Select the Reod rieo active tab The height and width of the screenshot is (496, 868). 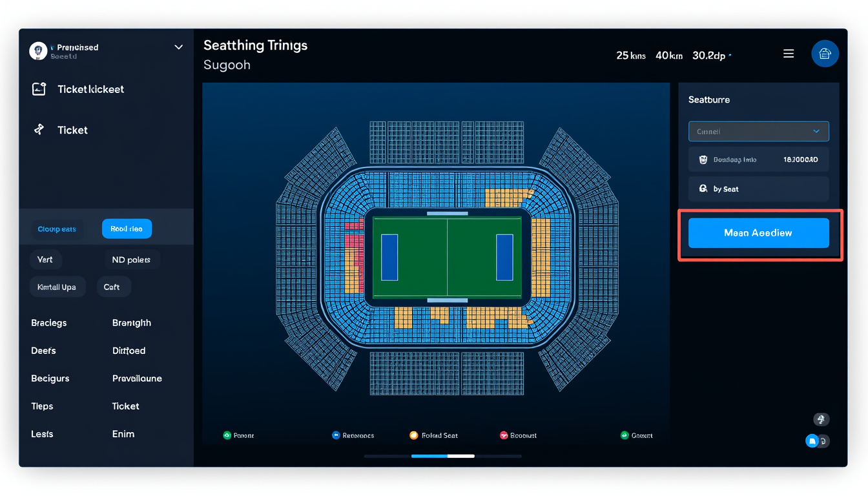tap(127, 229)
